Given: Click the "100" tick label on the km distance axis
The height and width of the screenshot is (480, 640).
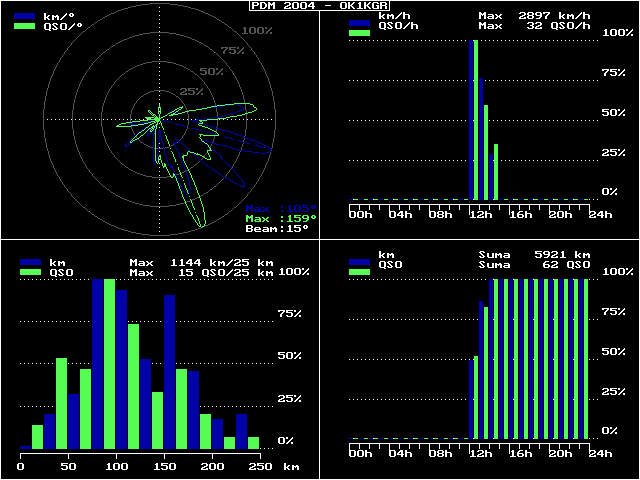Looking at the screenshot, I should click(116, 467).
